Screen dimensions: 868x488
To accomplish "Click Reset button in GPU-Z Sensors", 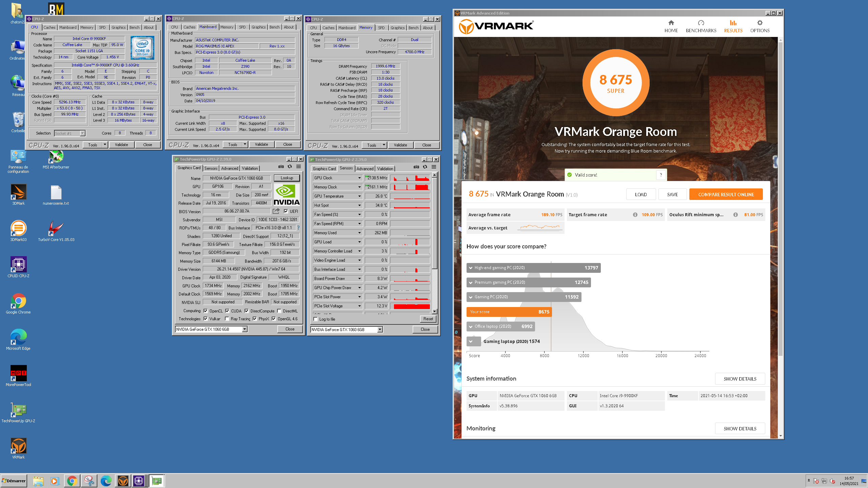I will (428, 319).
